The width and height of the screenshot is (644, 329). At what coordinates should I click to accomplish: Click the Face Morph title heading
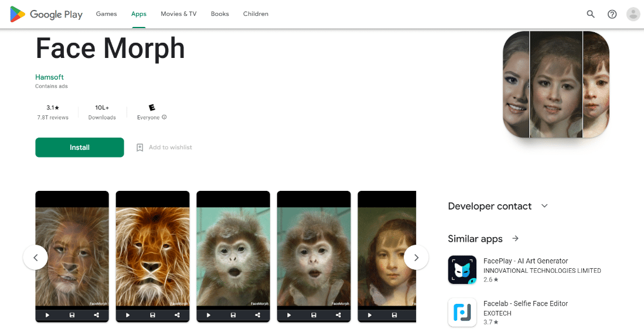click(110, 49)
